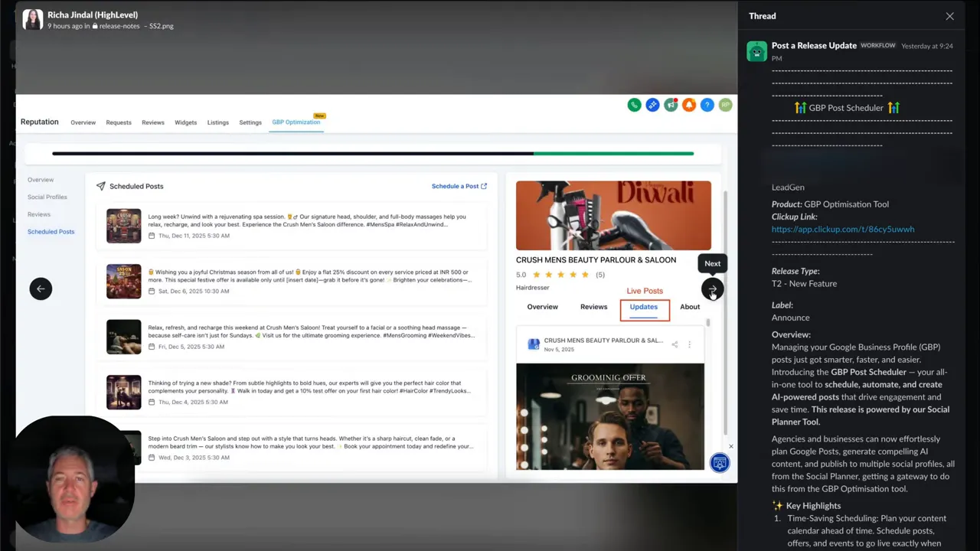This screenshot has height=551, width=980.
Task: Click the blue help question-mark icon
Action: click(x=707, y=105)
